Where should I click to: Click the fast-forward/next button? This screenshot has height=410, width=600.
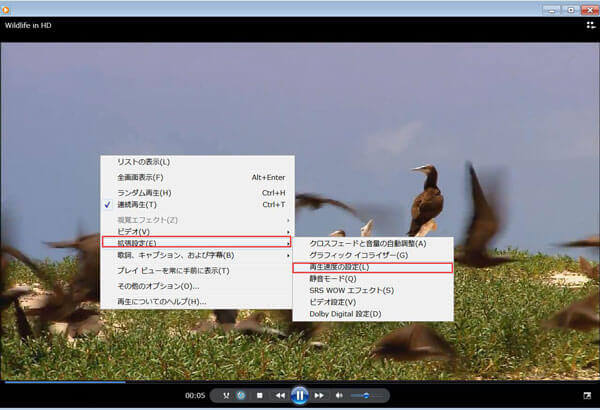[319, 395]
